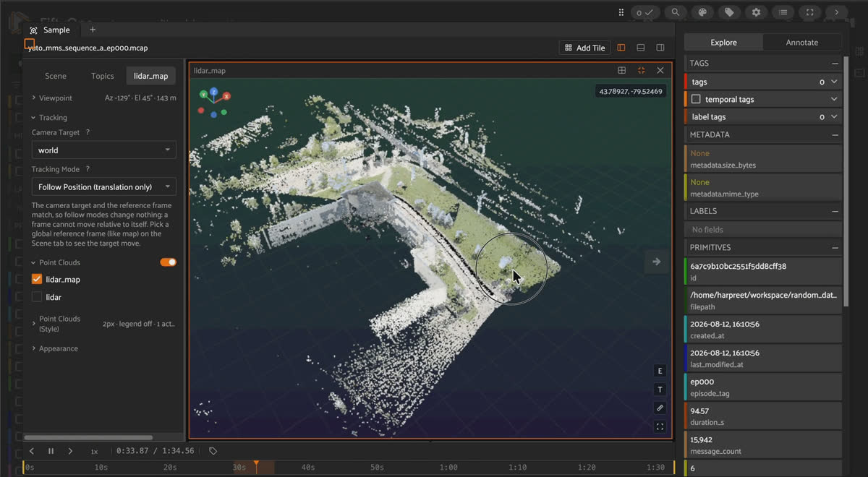
Task: Close the lidar_map tile
Action: point(660,70)
